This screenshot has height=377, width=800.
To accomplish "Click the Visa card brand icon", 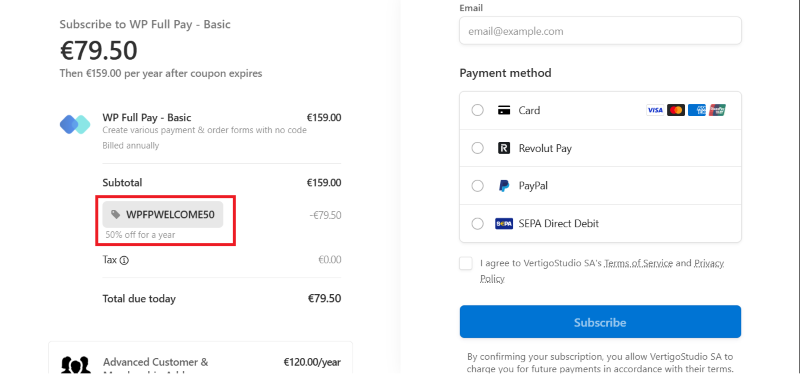I will pyautogui.click(x=655, y=110).
